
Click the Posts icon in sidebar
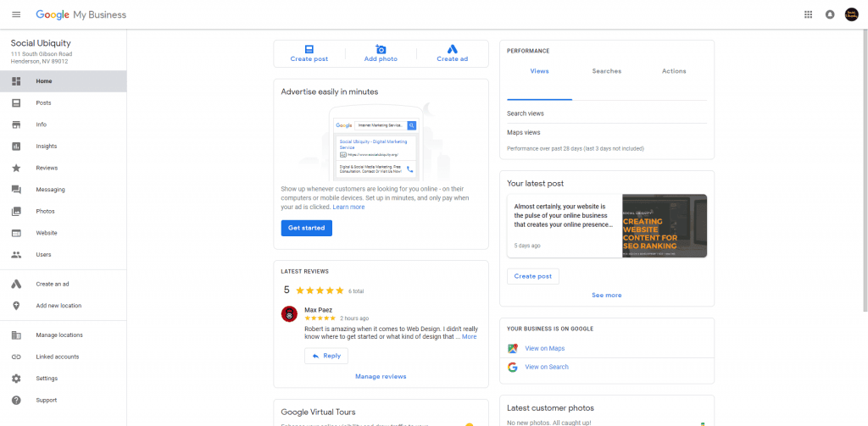point(16,103)
